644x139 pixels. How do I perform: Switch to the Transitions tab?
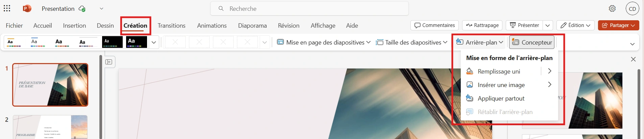click(x=171, y=26)
